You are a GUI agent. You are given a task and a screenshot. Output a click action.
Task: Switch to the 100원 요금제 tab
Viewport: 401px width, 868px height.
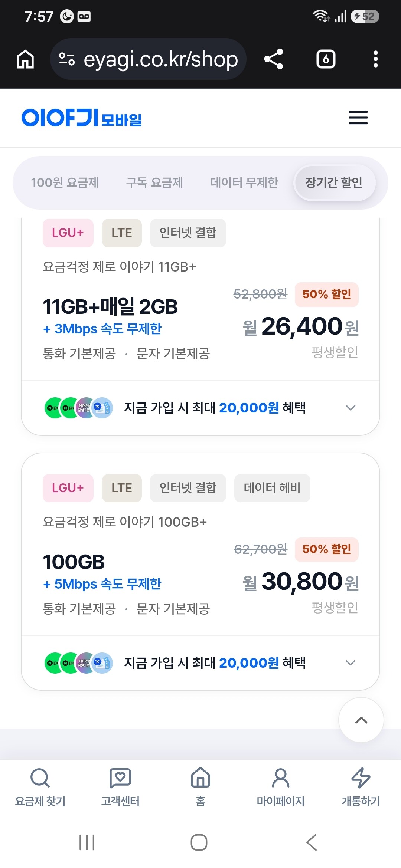[x=65, y=183]
